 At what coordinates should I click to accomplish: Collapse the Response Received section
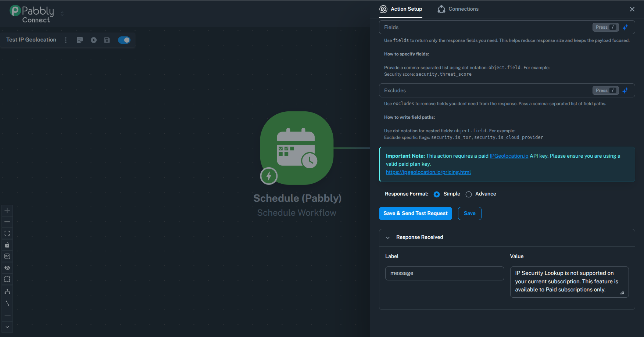coord(388,238)
